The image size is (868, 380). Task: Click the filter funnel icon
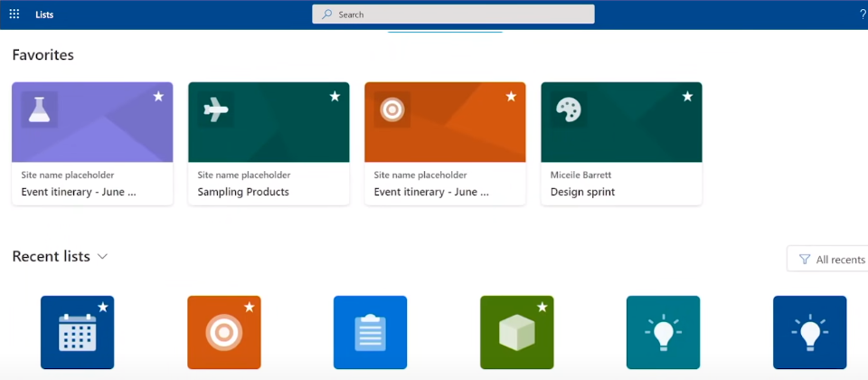pyautogui.click(x=805, y=260)
